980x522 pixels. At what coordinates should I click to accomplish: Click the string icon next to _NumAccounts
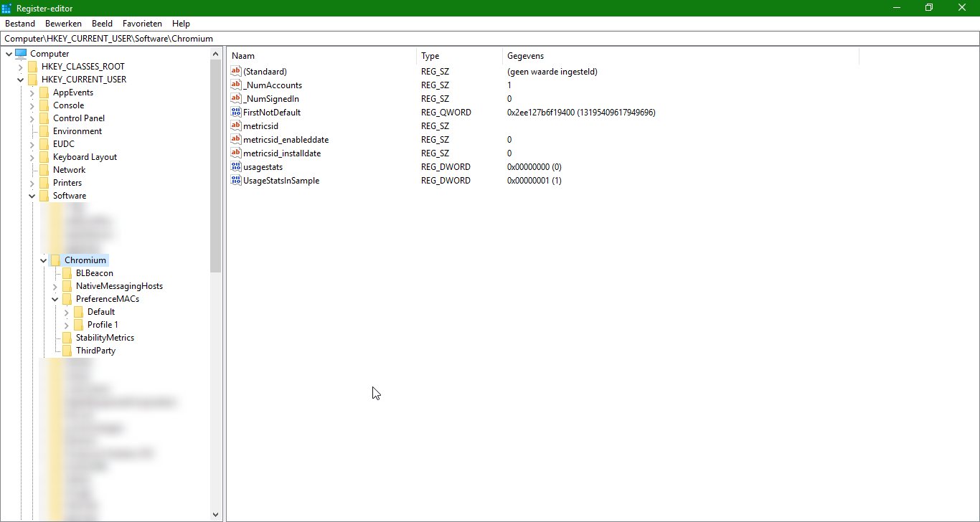[x=235, y=85]
